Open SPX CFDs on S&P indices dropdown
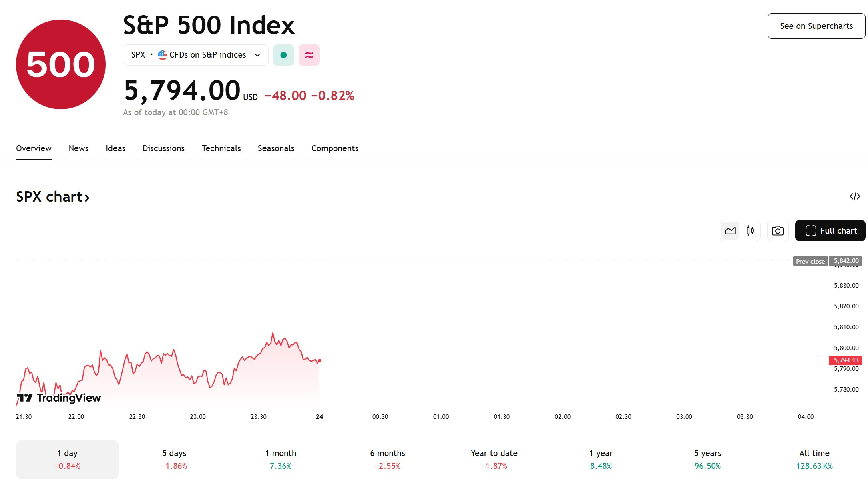Image resolution: width=868 pixels, height=484 pixels. [x=195, y=55]
